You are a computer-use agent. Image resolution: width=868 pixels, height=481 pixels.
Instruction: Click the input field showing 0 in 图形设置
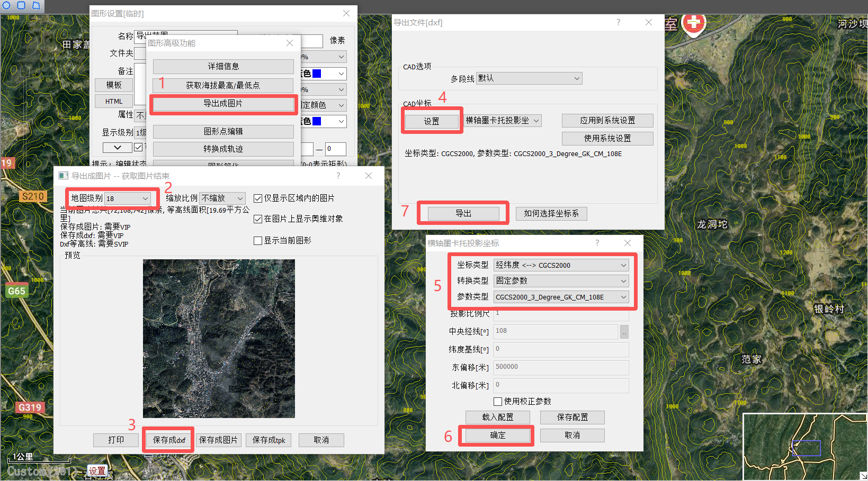pos(336,149)
